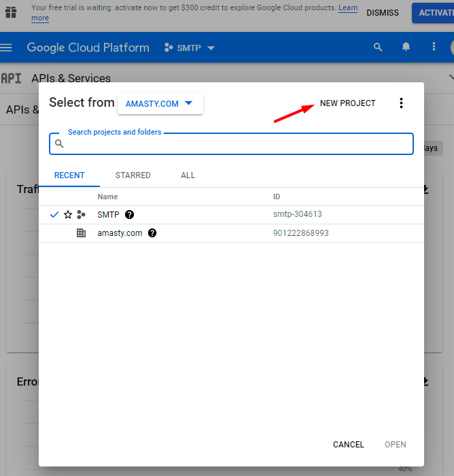This screenshot has height=476, width=454.
Task: Open the hamburger navigation menu
Action: click(7, 48)
